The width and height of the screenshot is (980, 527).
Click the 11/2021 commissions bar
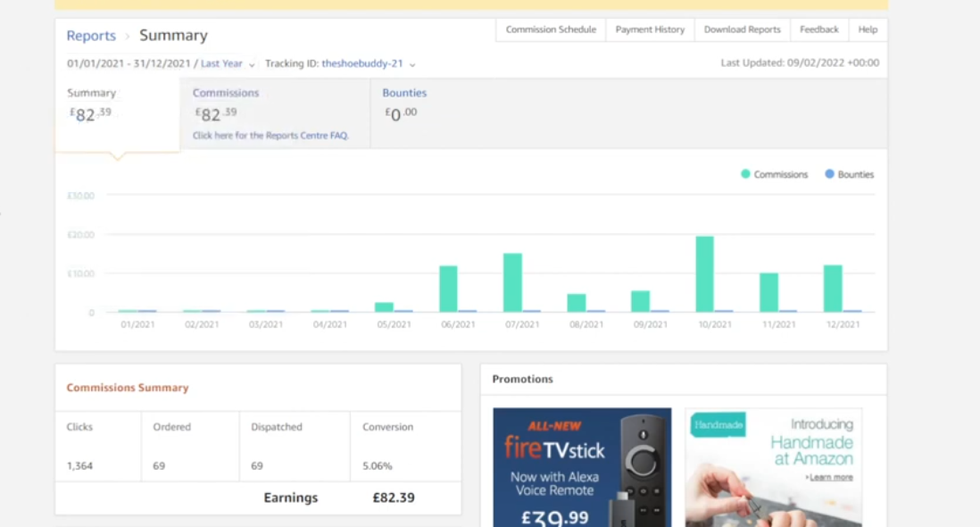768,293
